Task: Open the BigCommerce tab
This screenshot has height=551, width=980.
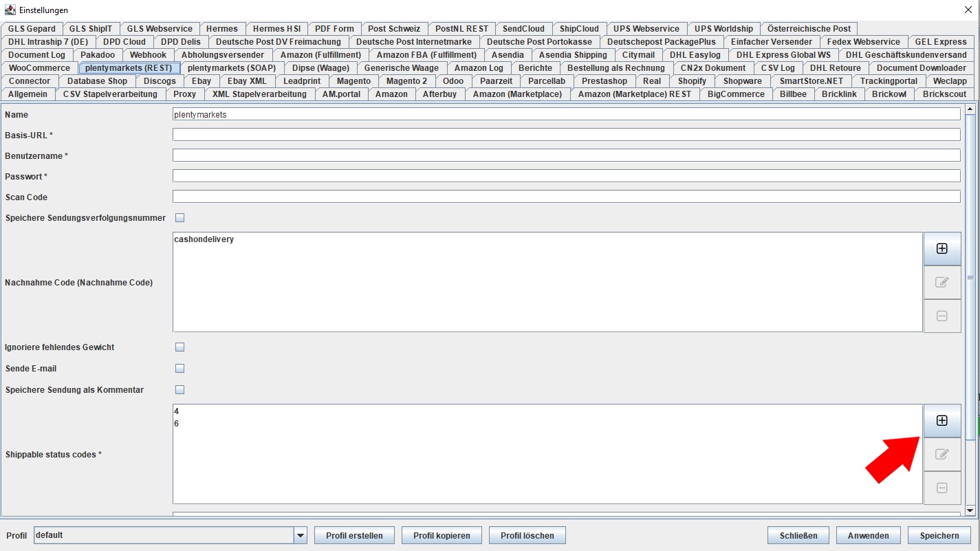Action: point(736,94)
